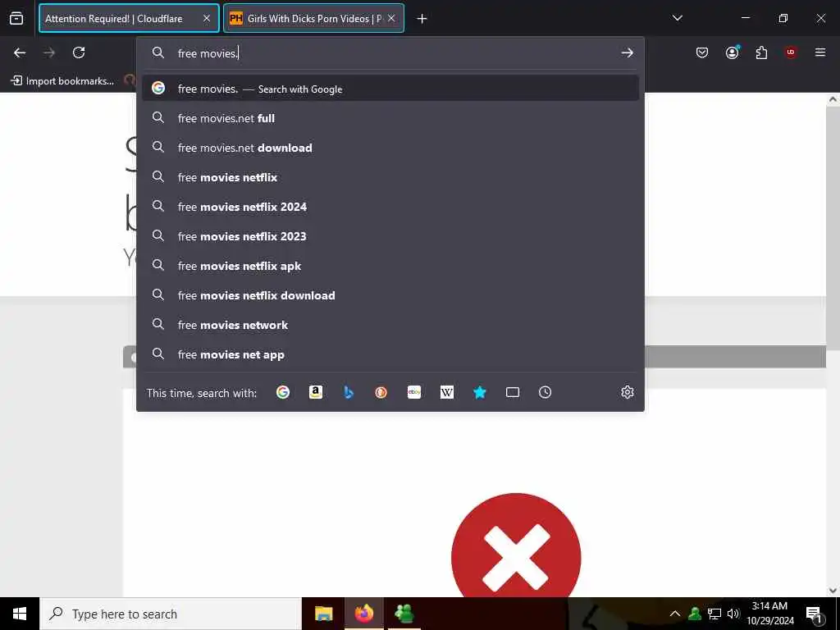Search this time with eBay icon
The width and height of the screenshot is (840, 630).
click(414, 392)
